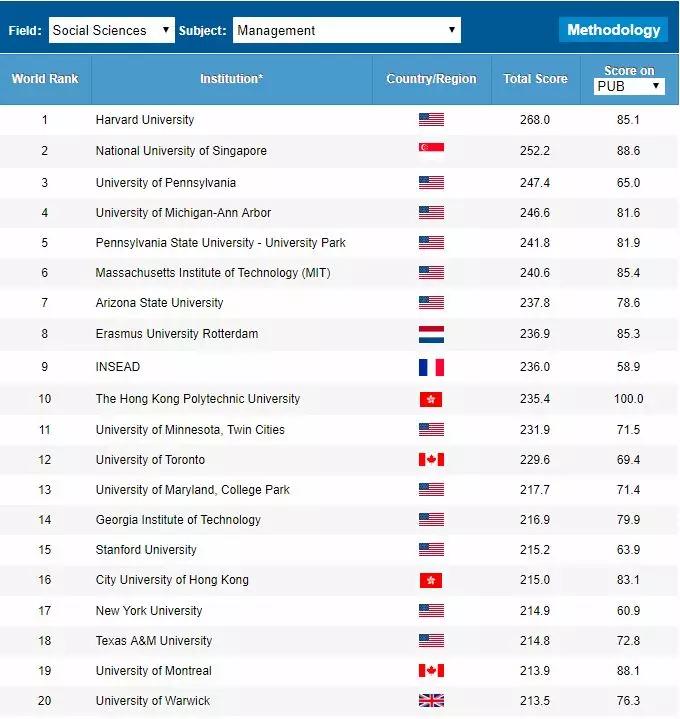
Task: Open New York University entry
Action: (149, 611)
